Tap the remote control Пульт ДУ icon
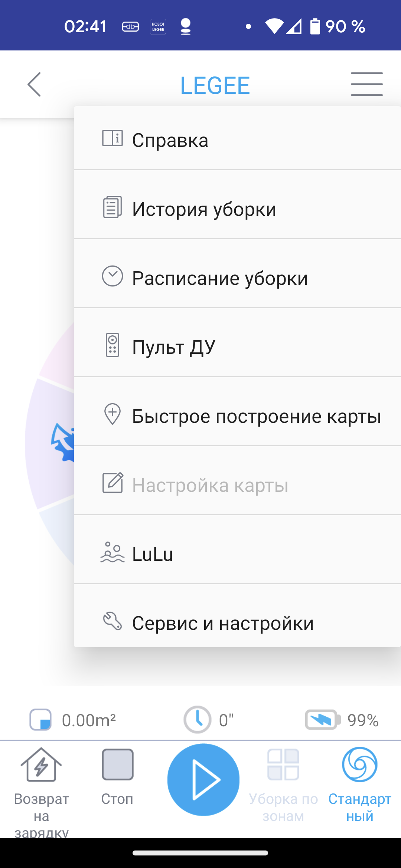 113,345
